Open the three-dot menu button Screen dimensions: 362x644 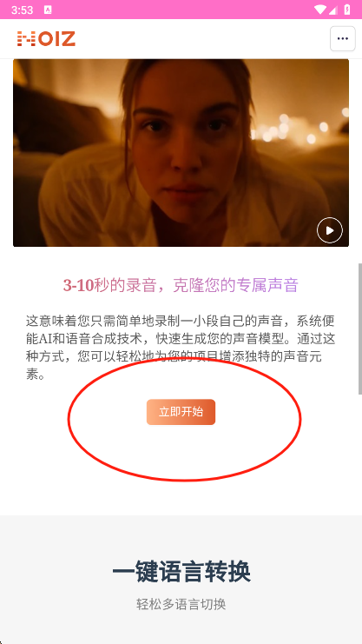coord(342,38)
